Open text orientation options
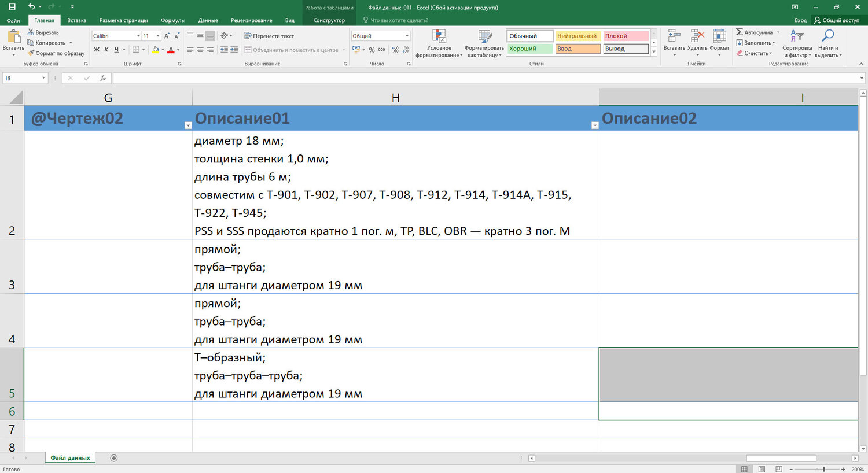The image size is (868, 473). click(226, 36)
